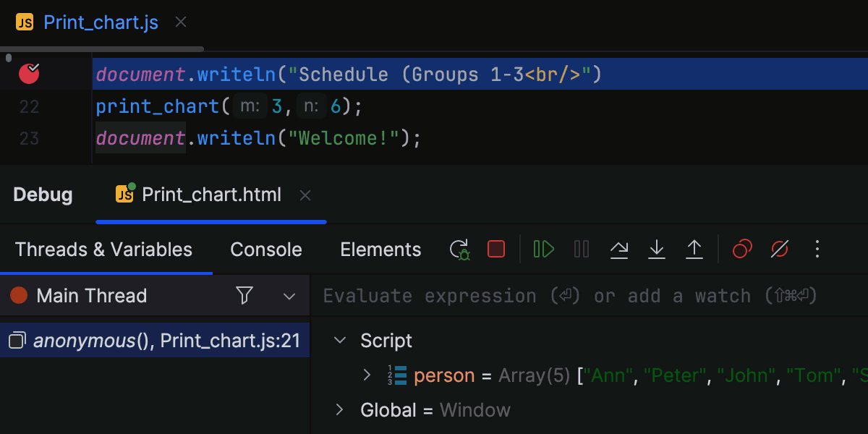Step over the current line
This screenshot has width=868, height=434.
tap(619, 249)
